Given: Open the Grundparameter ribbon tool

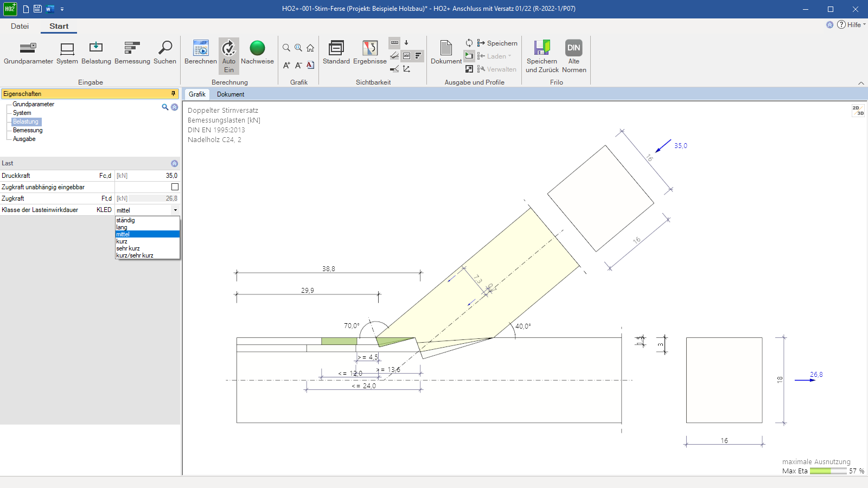Looking at the screenshot, I should [28, 53].
